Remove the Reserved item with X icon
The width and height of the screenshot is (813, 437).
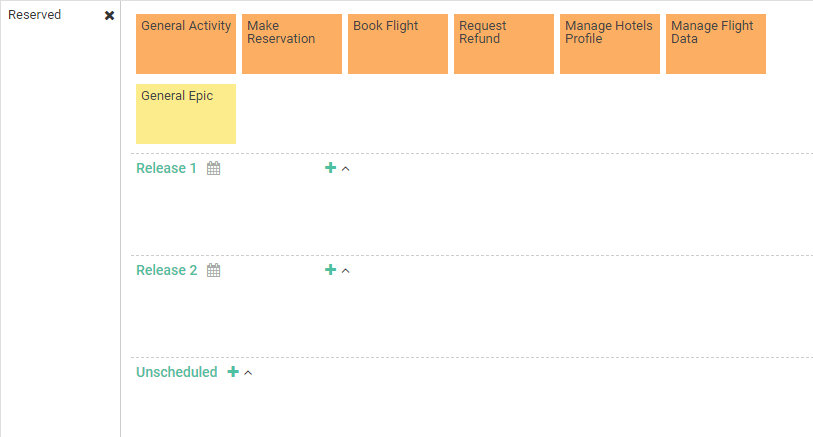pyautogui.click(x=109, y=16)
